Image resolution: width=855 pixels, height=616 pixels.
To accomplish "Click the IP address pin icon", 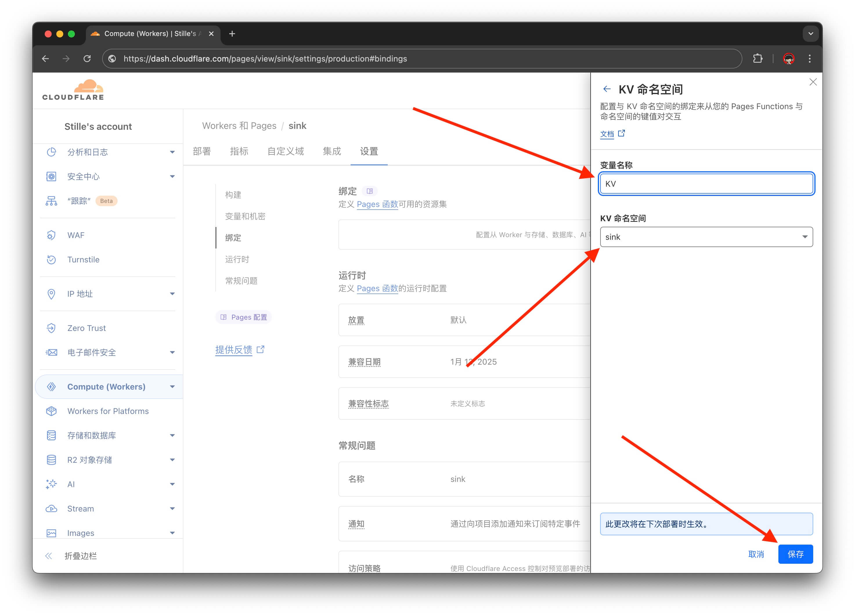I will 51,294.
